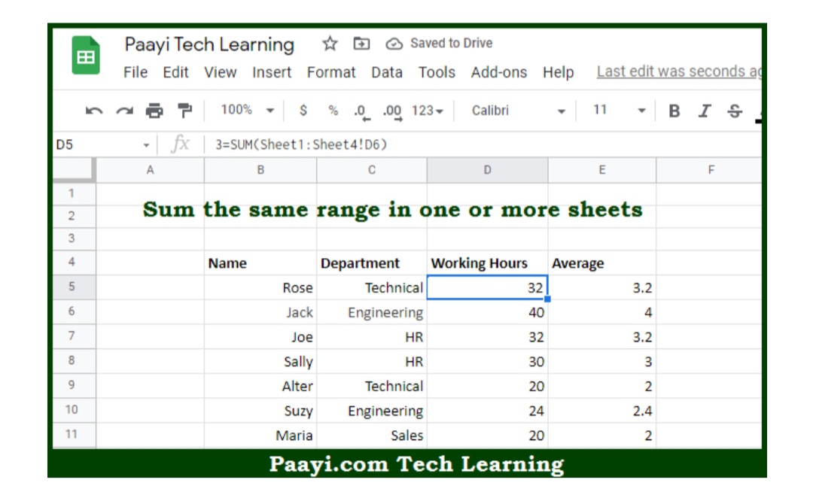
Task: Select the cell containing Rose
Action: click(260, 287)
